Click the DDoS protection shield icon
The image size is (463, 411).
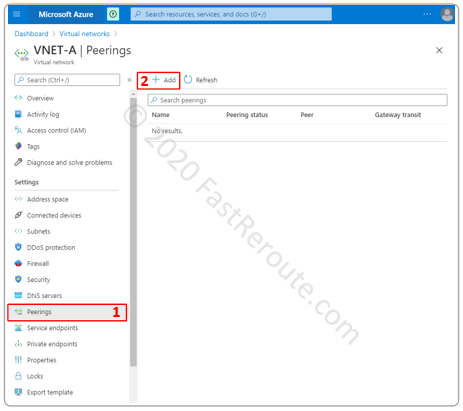[18, 247]
